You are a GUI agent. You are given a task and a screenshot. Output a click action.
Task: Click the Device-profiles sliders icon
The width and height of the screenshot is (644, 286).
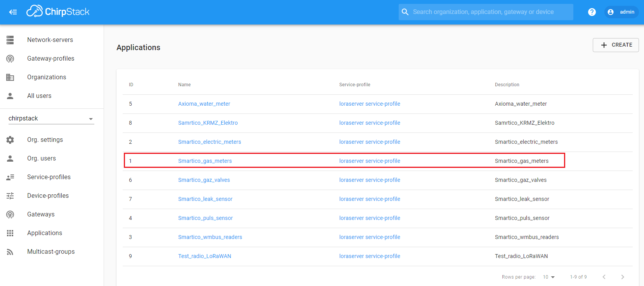(x=10, y=196)
